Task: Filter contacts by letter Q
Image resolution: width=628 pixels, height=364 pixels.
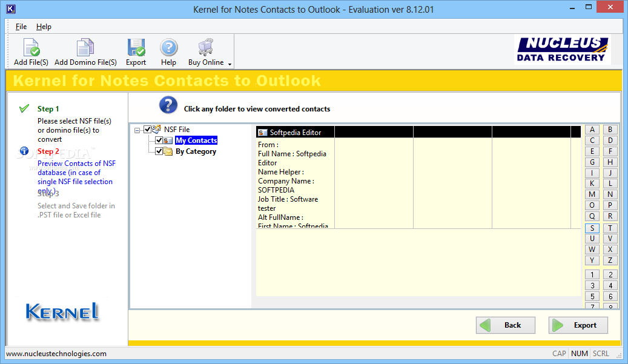Action: [592, 216]
